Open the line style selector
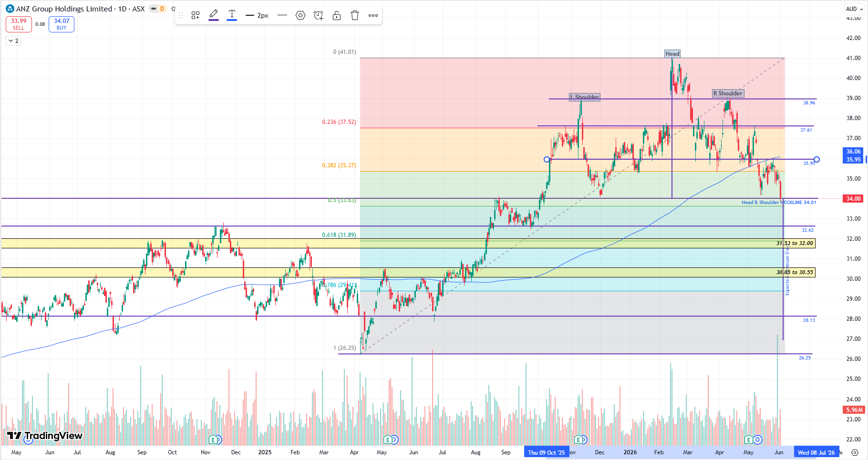The height and width of the screenshot is (460, 868). tap(282, 15)
